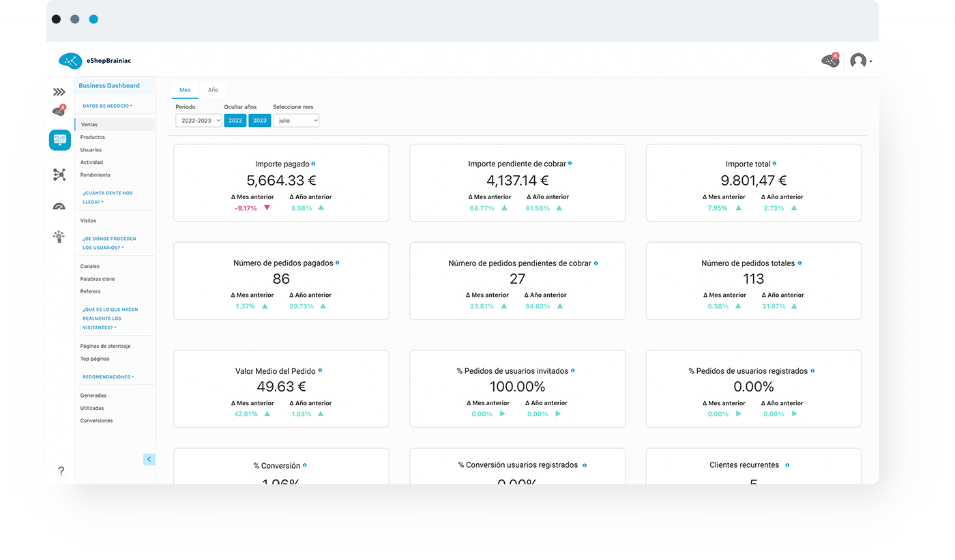Open the user avatar account menu

(860, 61)
